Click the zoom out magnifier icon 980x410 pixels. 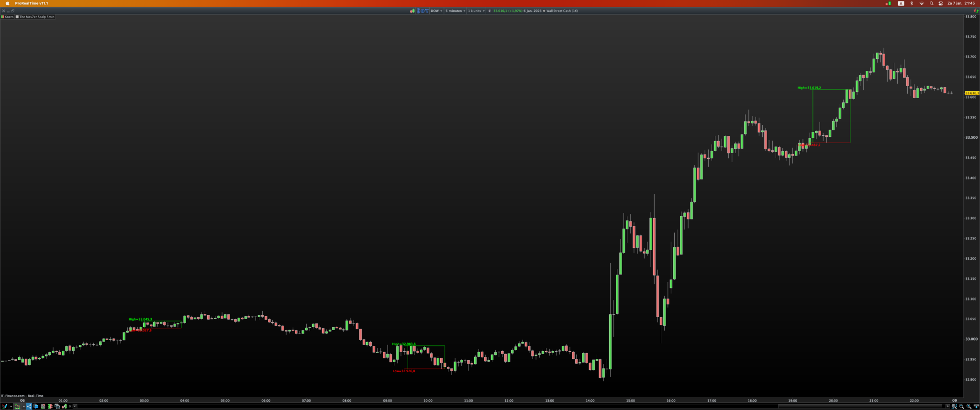(x=961, y=406)
